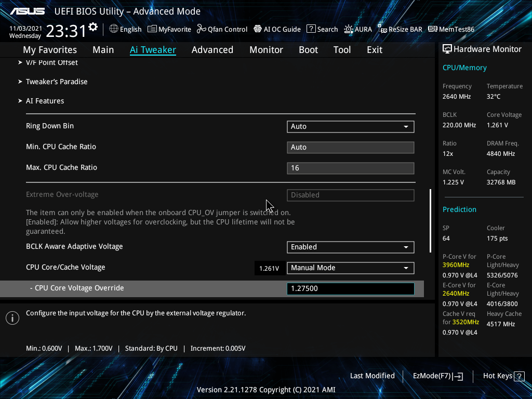Click the Hardware Monitor display icon
The height and width of the screenshot is (399, 532).
[x=447, y=49]
